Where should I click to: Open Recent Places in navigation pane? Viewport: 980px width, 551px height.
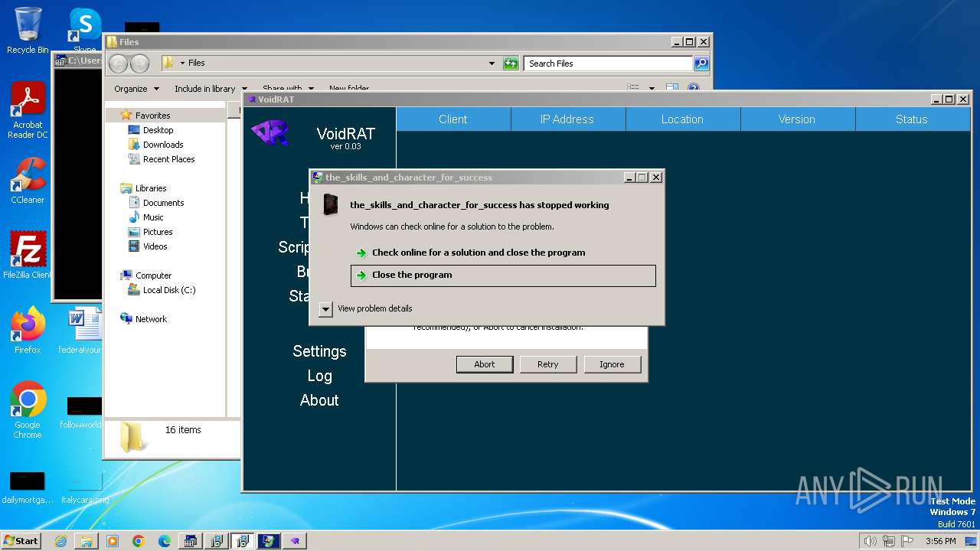pos(168,159)
